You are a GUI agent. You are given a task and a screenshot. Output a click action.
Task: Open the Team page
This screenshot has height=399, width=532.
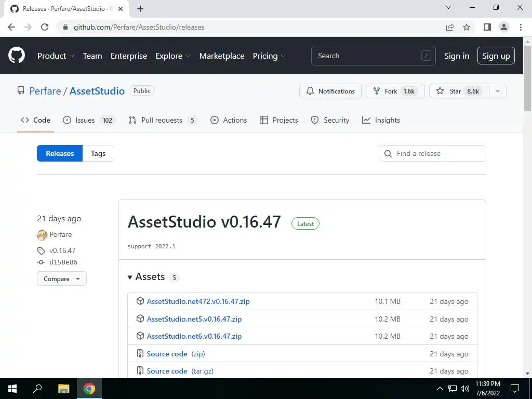[x=92, y=56]
